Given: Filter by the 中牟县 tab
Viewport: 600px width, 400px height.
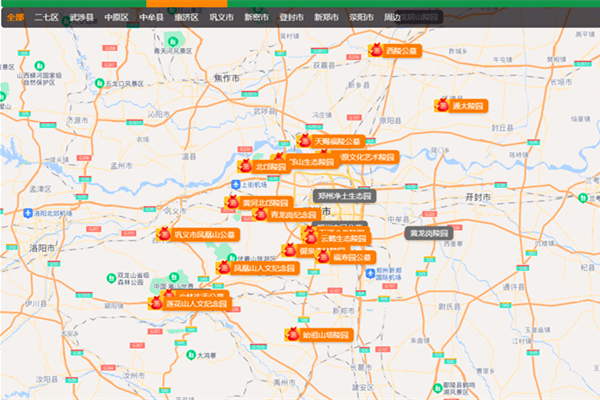Looking at the screenshot, I should (x=152, y=17).
